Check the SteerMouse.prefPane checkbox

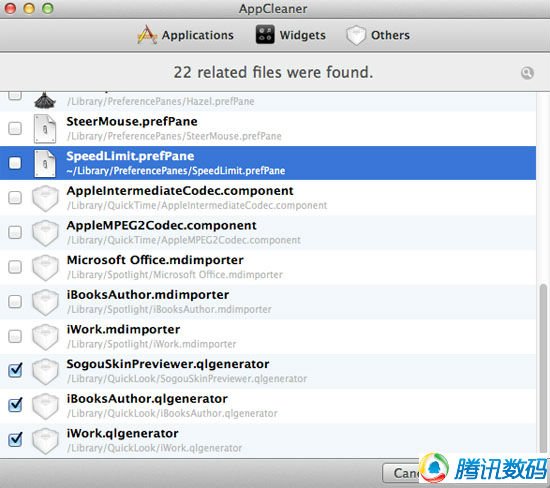pyautogui.click(x=15, y=128)
